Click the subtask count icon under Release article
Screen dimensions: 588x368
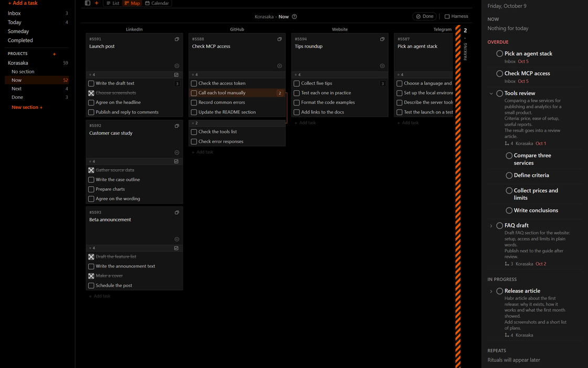(x=507, y=335)
